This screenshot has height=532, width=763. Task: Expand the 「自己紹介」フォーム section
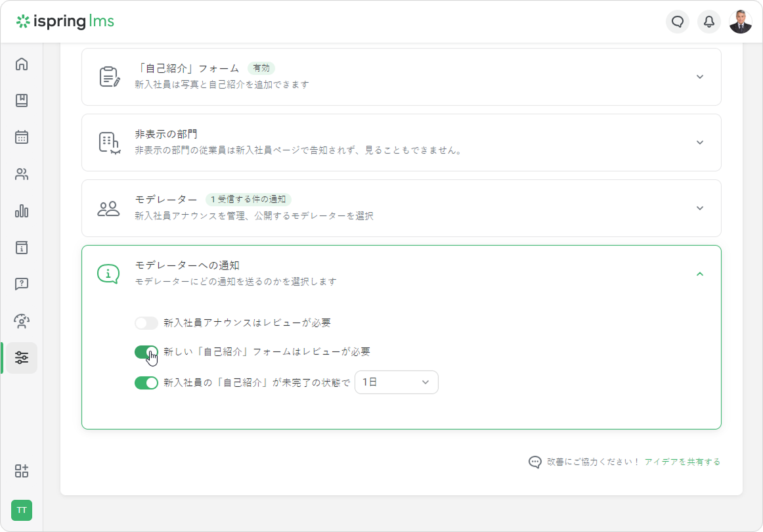pyautogui.click(x=700, y=77)
